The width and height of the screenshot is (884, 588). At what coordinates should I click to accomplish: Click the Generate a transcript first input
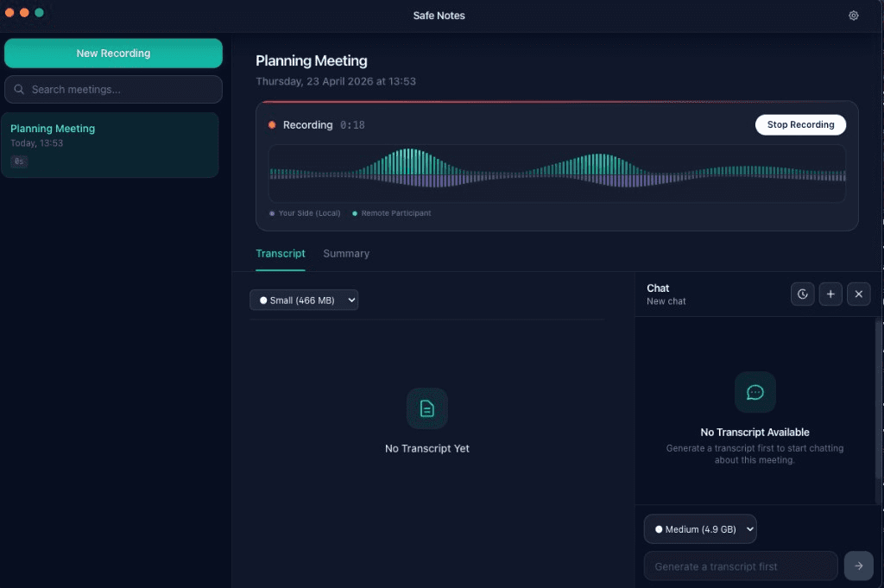tap(741, 566)
